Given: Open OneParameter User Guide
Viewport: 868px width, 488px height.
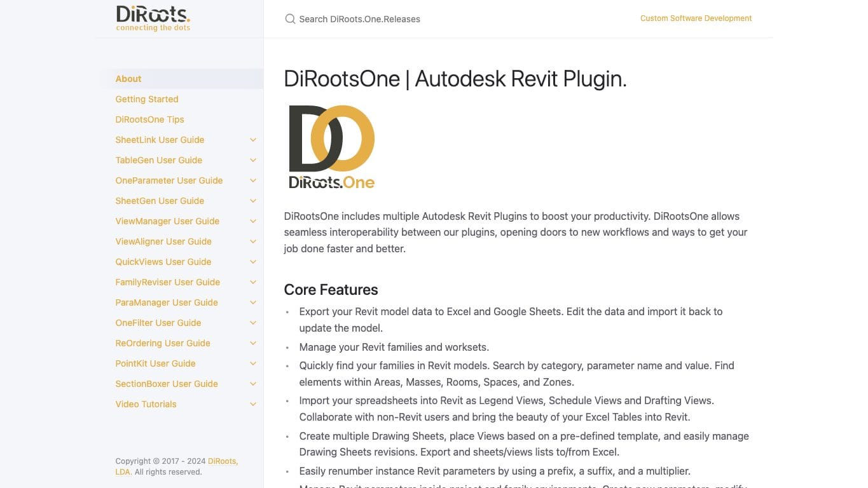Looking at the screenshot, I should pos(169,180).
